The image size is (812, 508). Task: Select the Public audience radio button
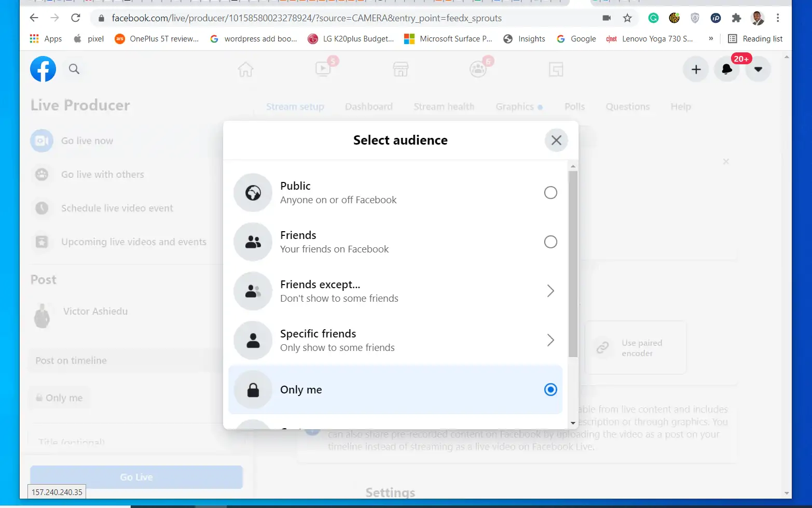tap(550, 193)
